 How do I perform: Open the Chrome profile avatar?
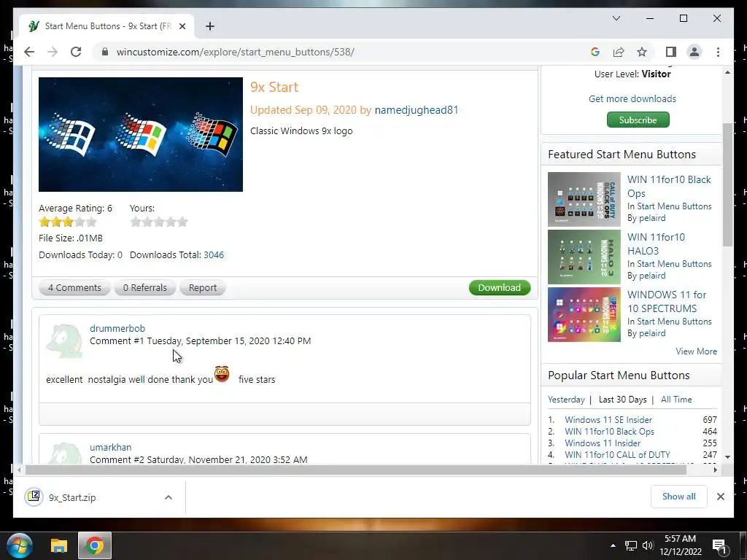pyautogui.click(x=694, y=52)
